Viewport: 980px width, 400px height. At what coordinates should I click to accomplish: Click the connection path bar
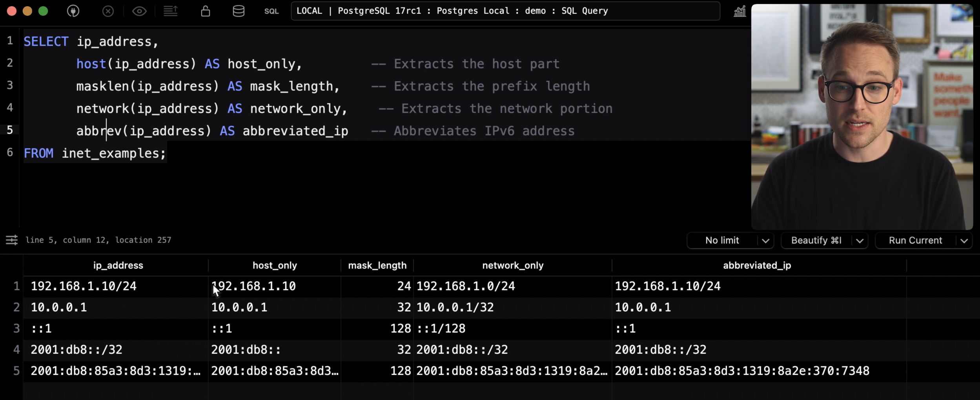point(505,11)
